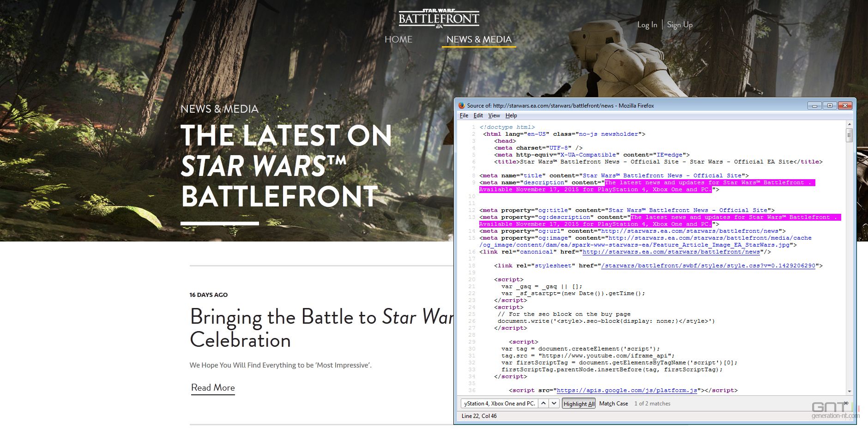The width and height of the screenshot is (868, 429).
Task: Click the 'tag.src' youtube iframe_api line
Action: coord(588,356)
